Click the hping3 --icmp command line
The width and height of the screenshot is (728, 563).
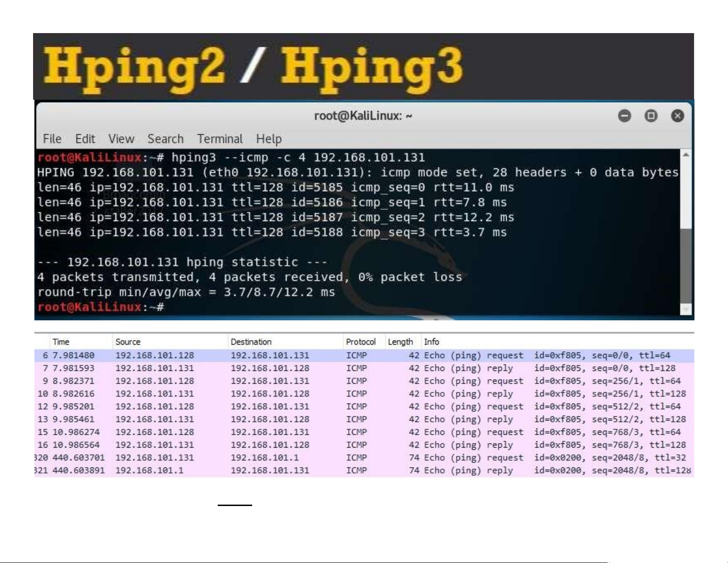point(231,158)
